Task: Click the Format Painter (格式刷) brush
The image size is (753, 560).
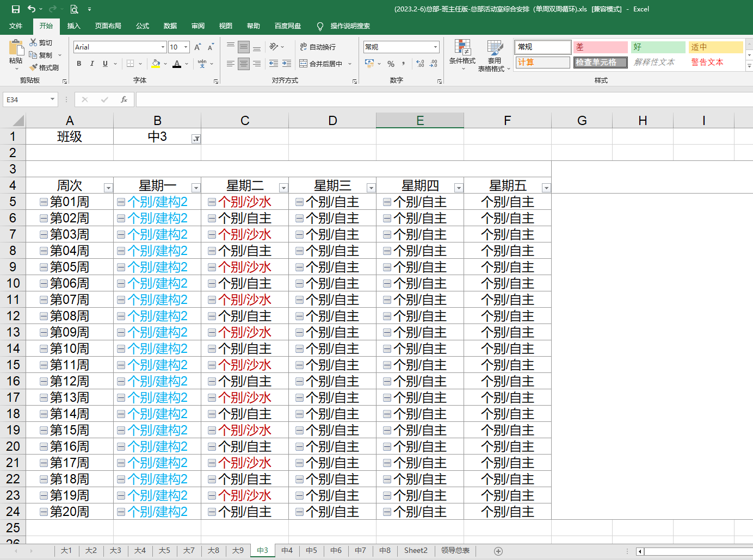Action: 33,67
